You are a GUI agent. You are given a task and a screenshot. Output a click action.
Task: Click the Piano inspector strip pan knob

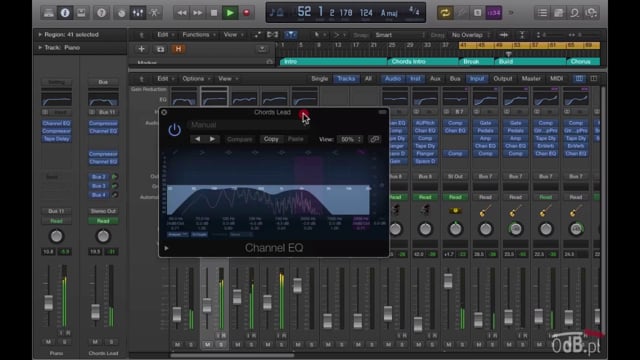point(56,236)
